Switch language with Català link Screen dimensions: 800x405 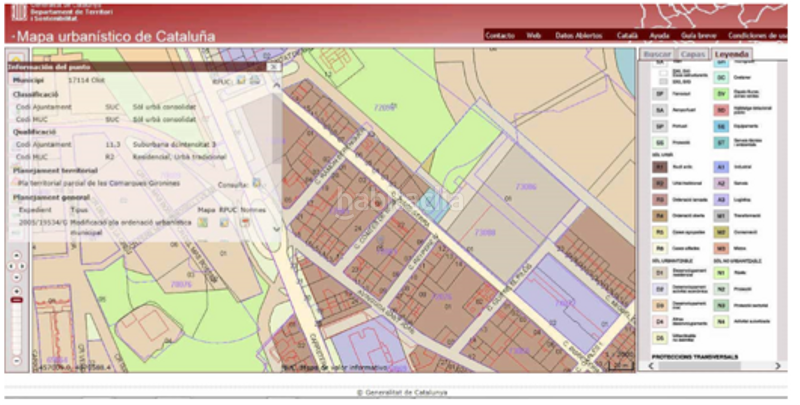coord(628,35)
